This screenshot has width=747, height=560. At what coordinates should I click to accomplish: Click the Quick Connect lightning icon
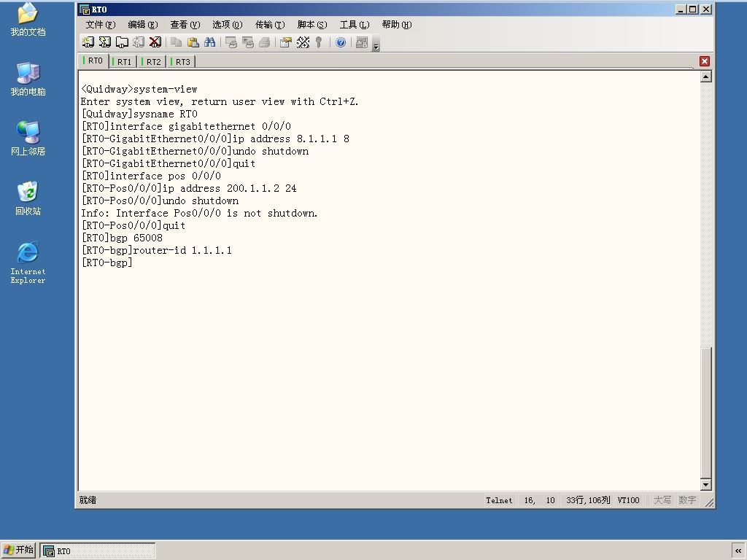tap(105, 42)
